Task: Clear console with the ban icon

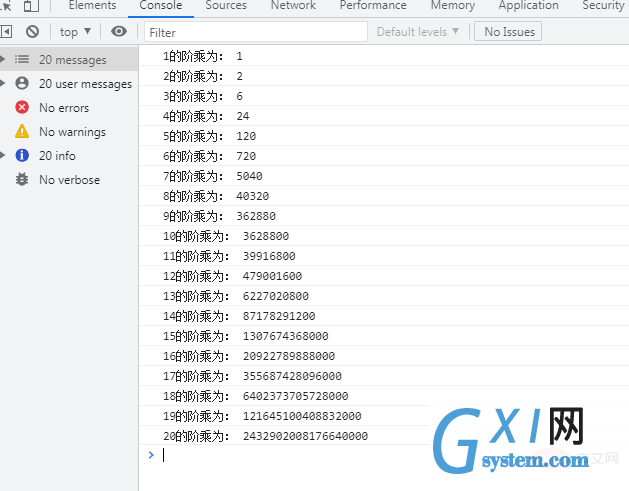Action: tap(32, 31)
